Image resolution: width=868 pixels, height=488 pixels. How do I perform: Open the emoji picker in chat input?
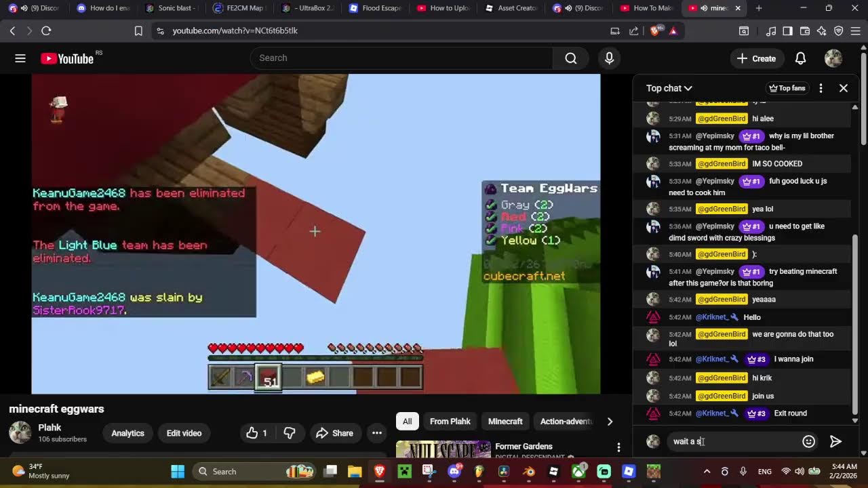point(808,441)
